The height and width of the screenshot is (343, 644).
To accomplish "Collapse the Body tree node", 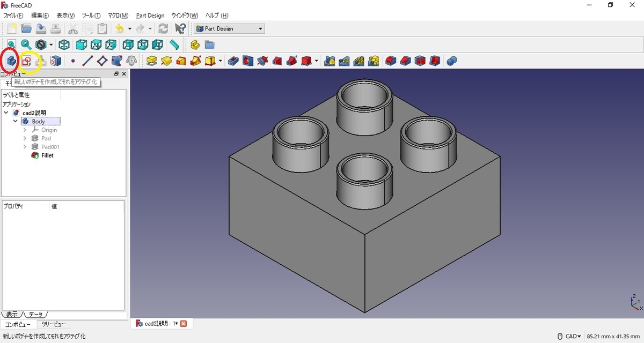I will click(16, 122).
